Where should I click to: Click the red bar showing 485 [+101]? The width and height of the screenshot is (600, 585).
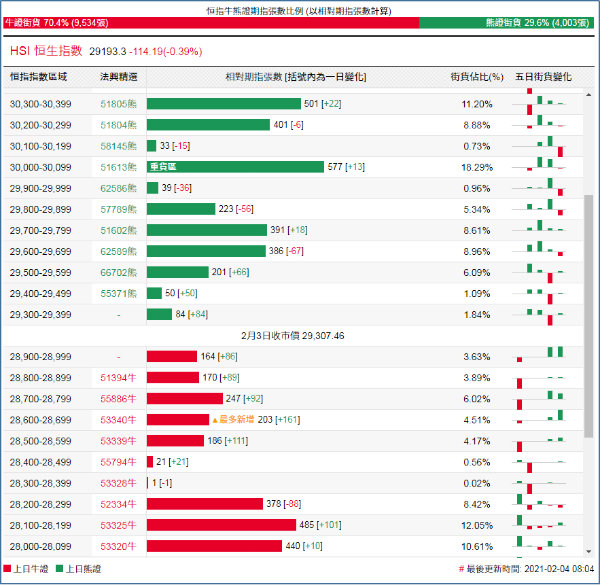[221, 525]
